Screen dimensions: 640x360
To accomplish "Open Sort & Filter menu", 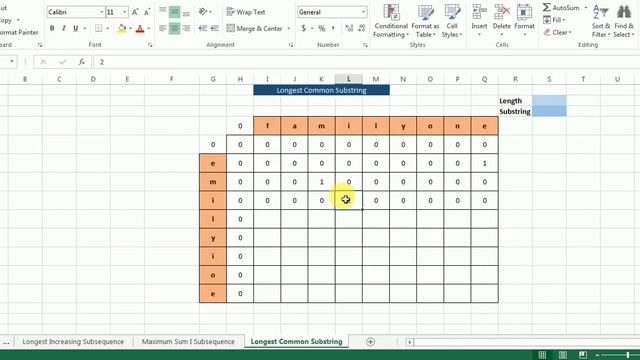I will pyautogui.click(x=601, y=21).
